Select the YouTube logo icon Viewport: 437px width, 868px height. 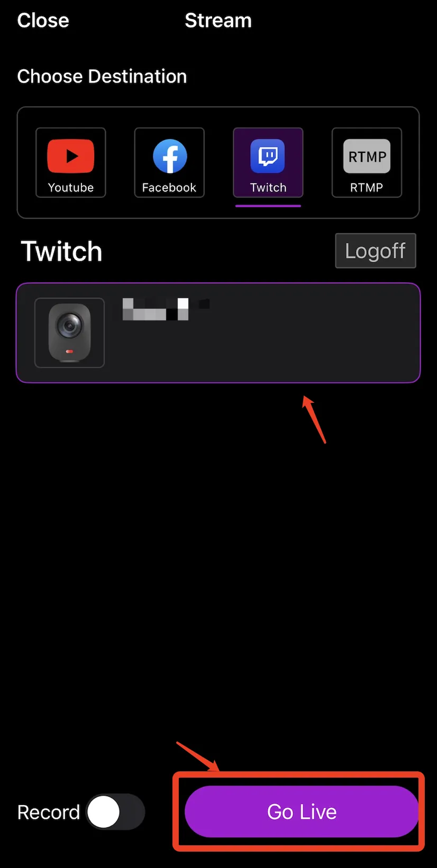pyautogui.click(x=70, y=156)
